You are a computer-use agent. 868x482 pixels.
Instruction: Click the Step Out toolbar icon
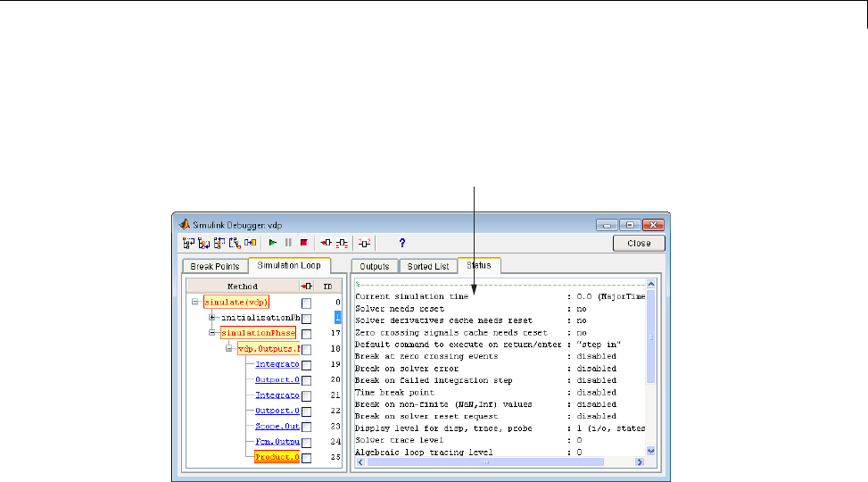tap(219, 243)
